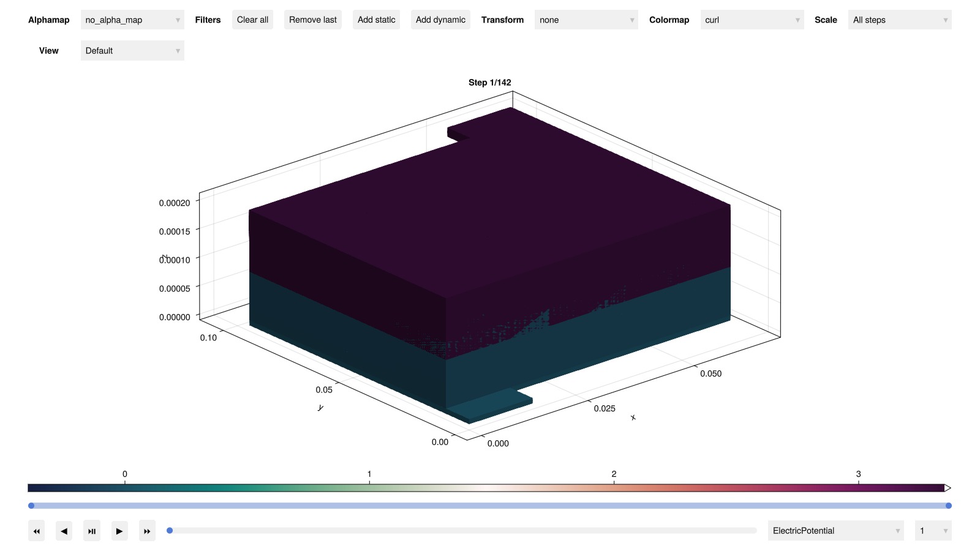The image size is (980, 551).
Task: Click the Clear all filters button
Action: pos(252,20)
